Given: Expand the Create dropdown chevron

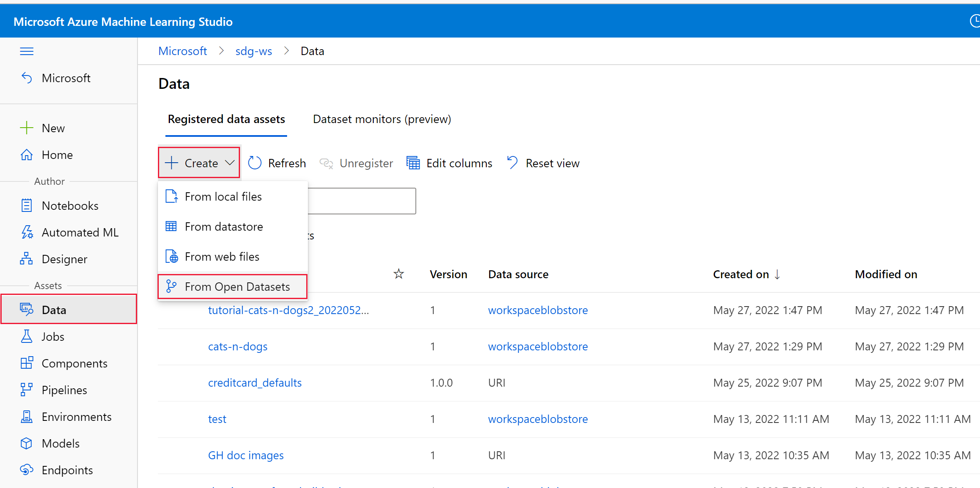Looking at the screenshot, I should (x=230, y=163).
